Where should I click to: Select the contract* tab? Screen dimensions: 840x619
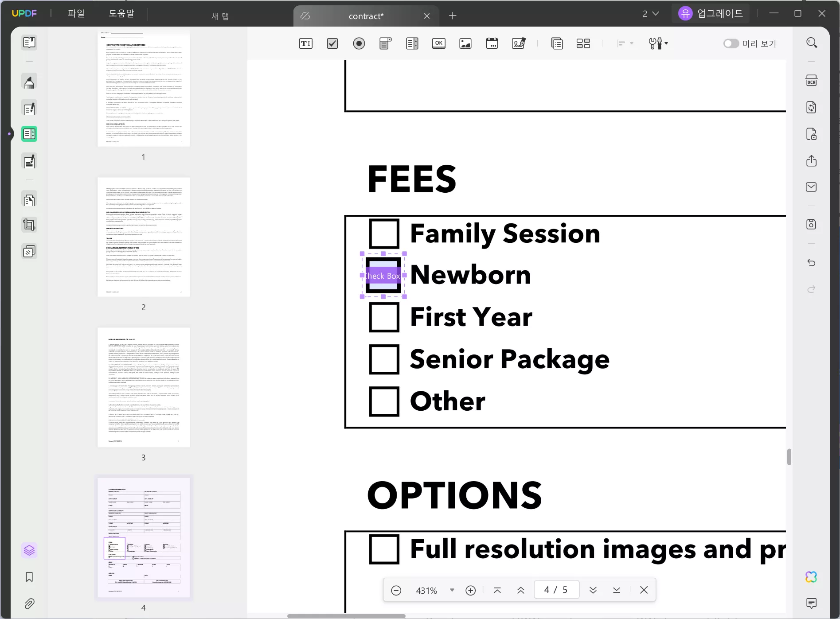[366, 16]
